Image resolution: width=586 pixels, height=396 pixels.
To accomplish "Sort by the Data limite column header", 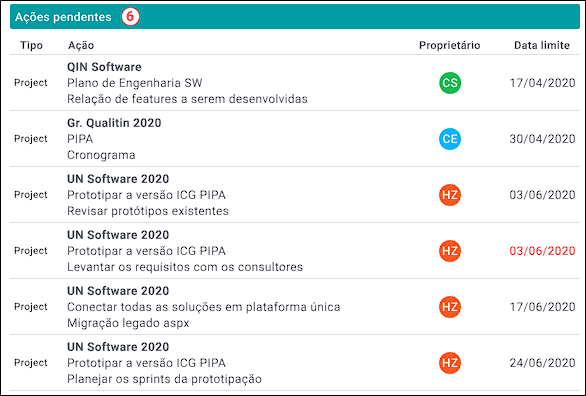I will tap(542, 45).
